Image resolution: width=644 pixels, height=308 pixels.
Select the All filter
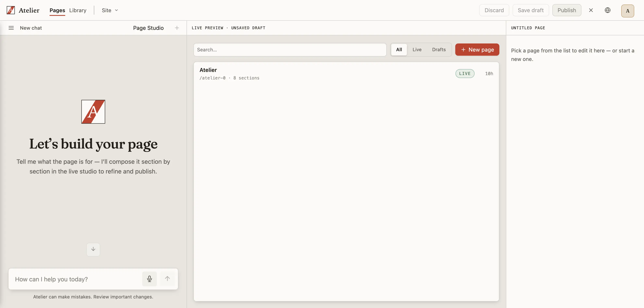[399, 50]
